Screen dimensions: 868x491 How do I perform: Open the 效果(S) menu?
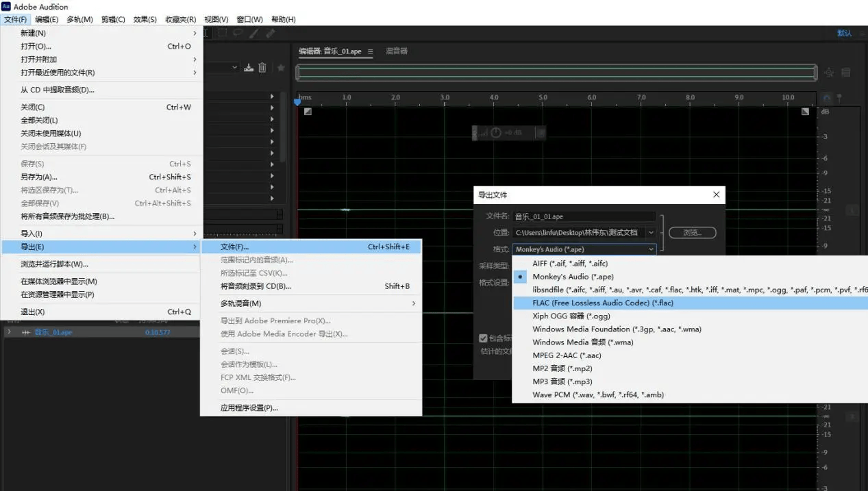145,19
